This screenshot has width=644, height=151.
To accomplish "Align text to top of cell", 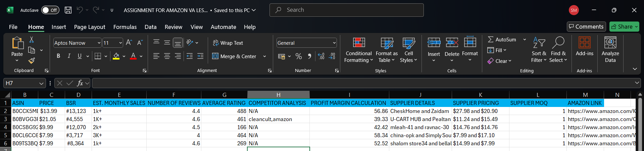I will [156, 42].
